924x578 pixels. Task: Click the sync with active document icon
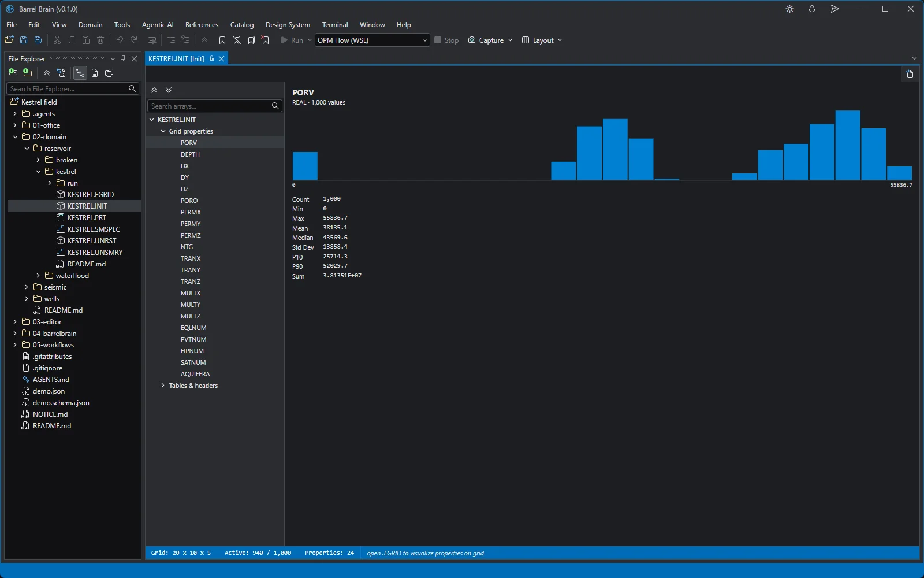tap(61, 73)
